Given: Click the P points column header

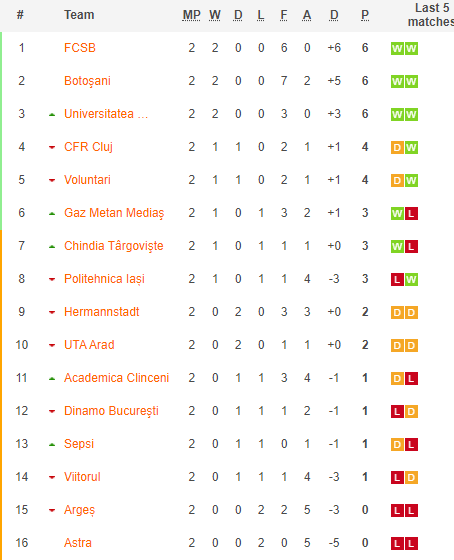Looking at the screenshot, I should click(x=365, y=15).
